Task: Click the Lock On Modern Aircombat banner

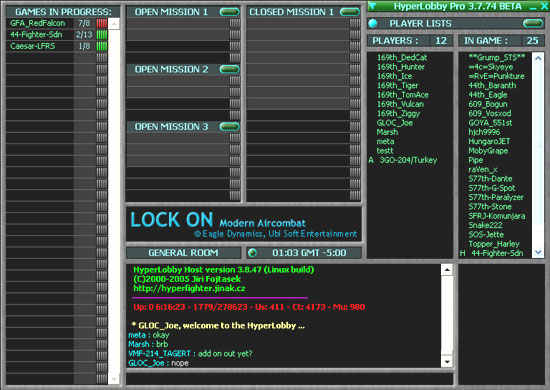Action: (x=244, y=224)
